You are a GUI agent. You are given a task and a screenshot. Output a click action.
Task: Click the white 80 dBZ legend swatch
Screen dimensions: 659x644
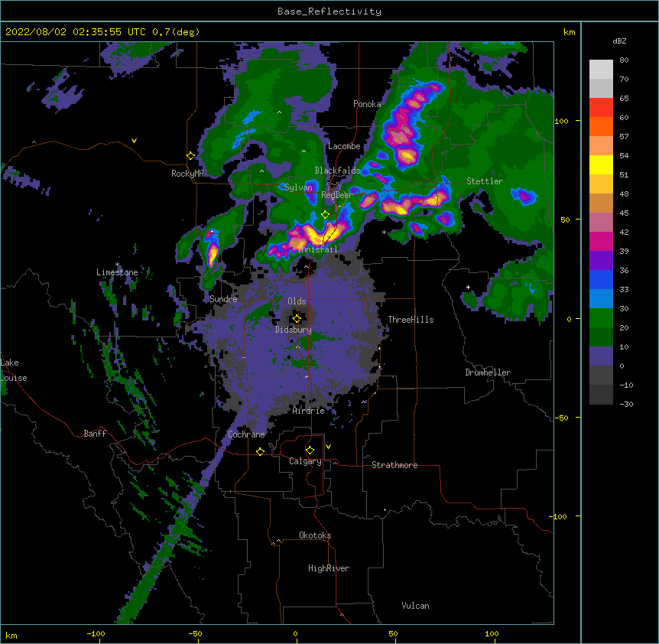[601, 69]
